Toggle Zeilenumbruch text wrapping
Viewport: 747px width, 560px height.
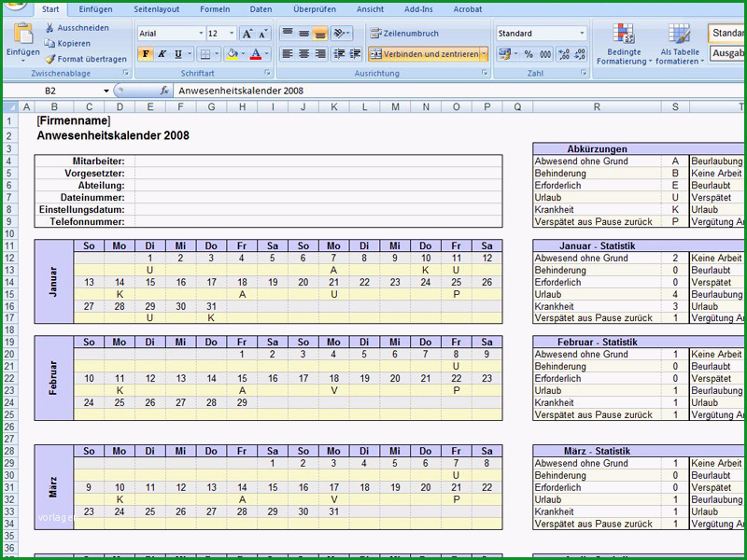[x=404, y=34]
